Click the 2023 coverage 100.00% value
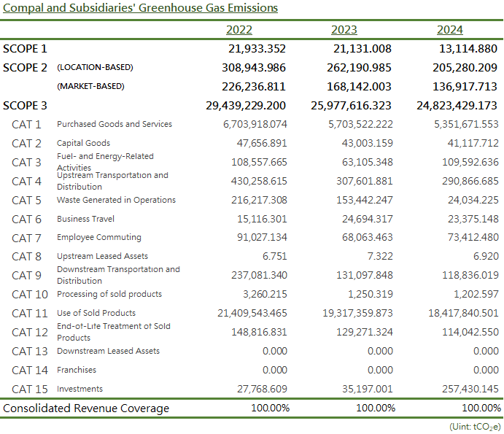This screenshot has height=434, width=504. (376, 408)
